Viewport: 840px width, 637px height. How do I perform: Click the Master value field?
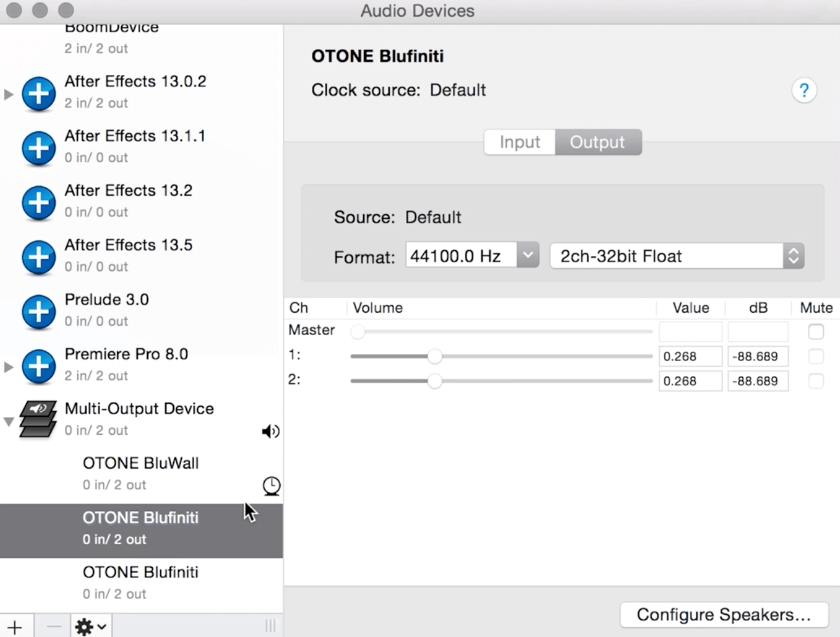[690, 331]
